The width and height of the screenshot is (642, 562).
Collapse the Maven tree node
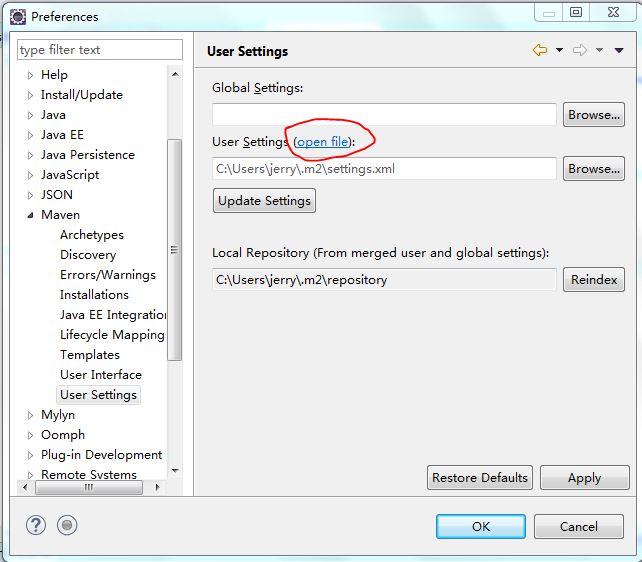[x=30, y=215]
